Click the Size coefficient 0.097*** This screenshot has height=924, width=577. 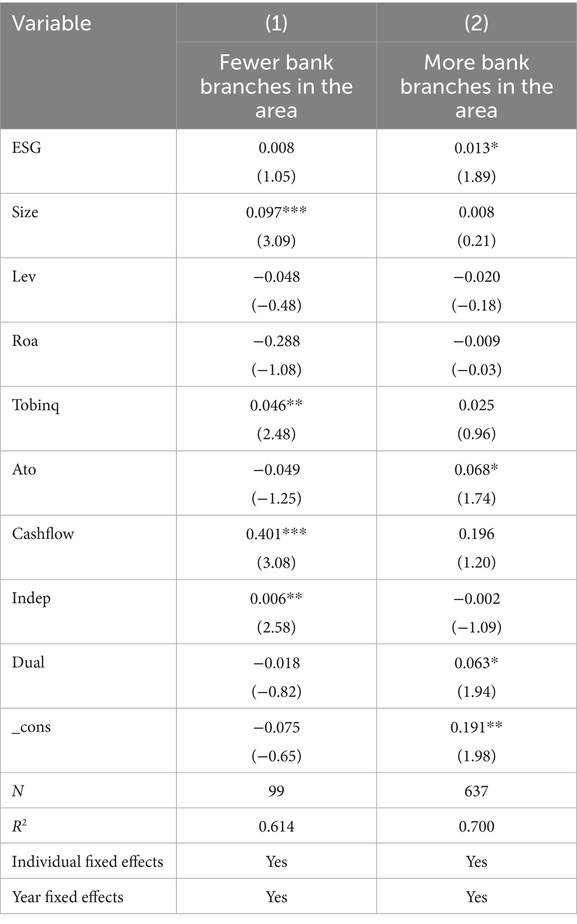(x=276, y=212)
